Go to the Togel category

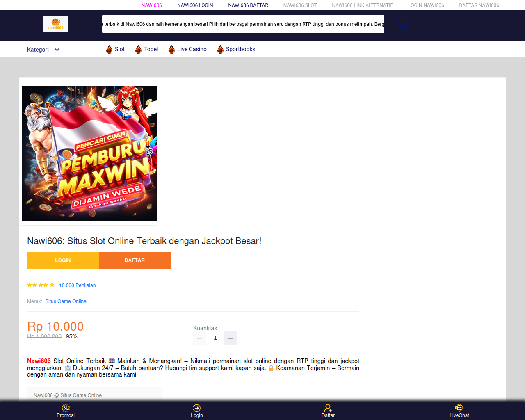(151, 49)
